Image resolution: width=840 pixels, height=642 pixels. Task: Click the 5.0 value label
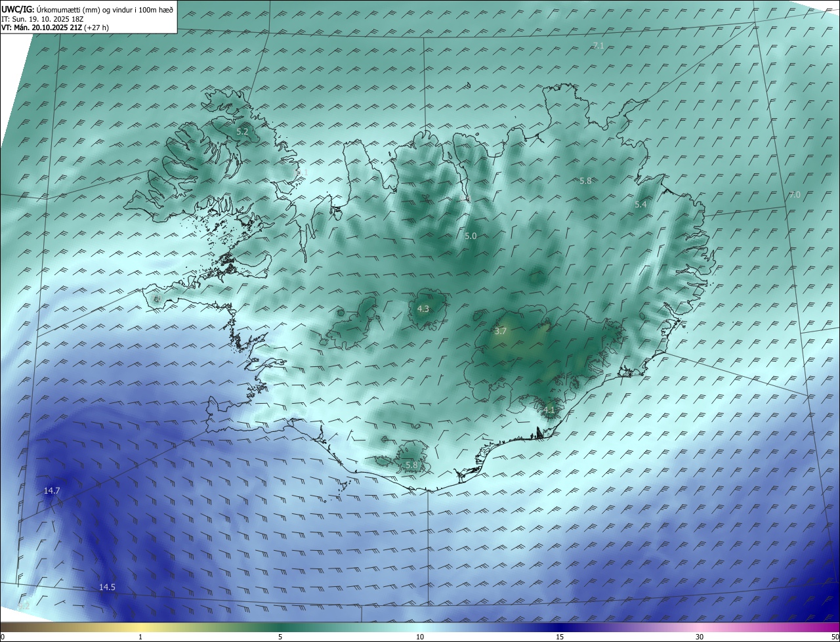coord(471,236)
